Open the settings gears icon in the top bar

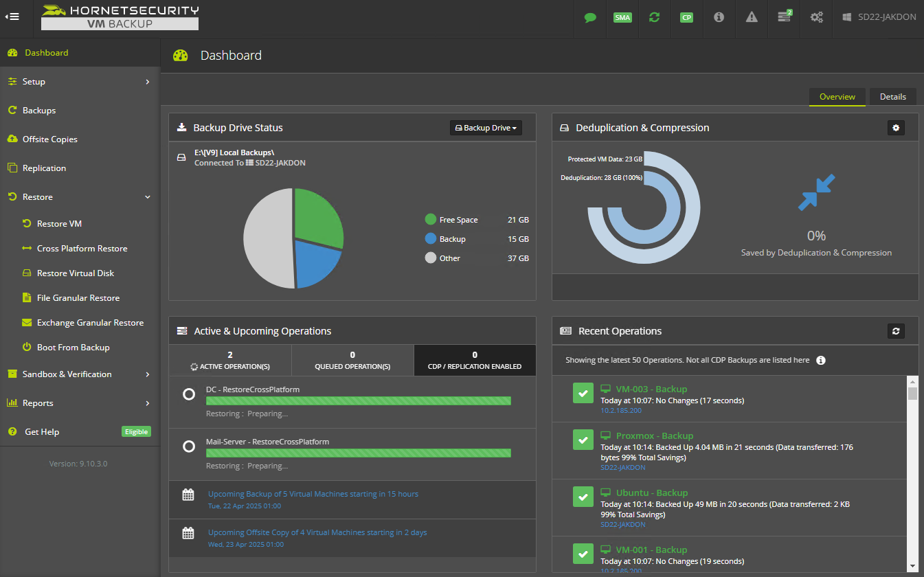pyautogui.click(x=816, y=17)
